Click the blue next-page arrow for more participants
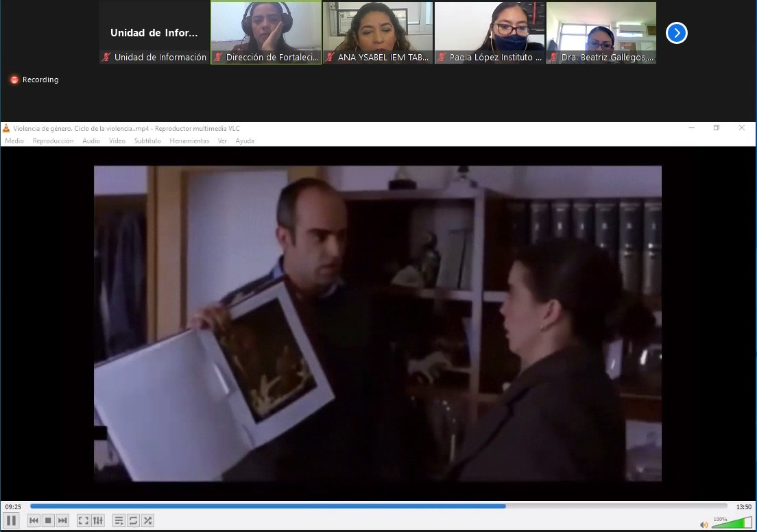The image size is (757, 532). [x=676, y=32]
